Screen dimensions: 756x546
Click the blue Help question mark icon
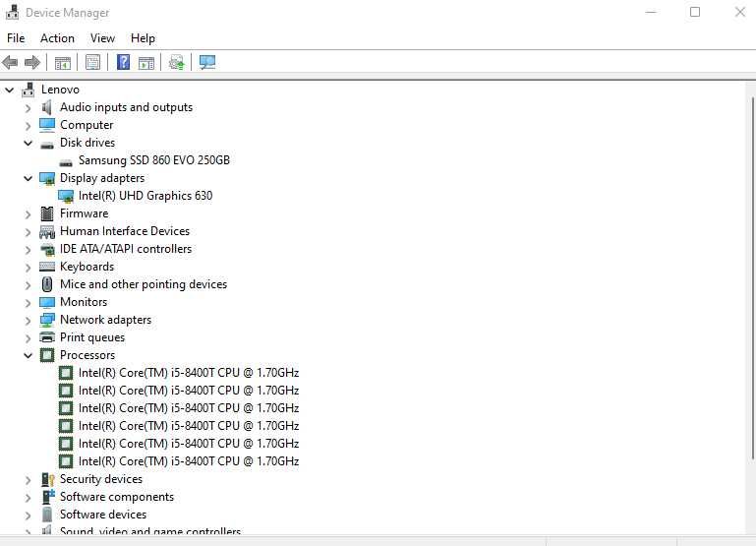[x=124, y=62]
